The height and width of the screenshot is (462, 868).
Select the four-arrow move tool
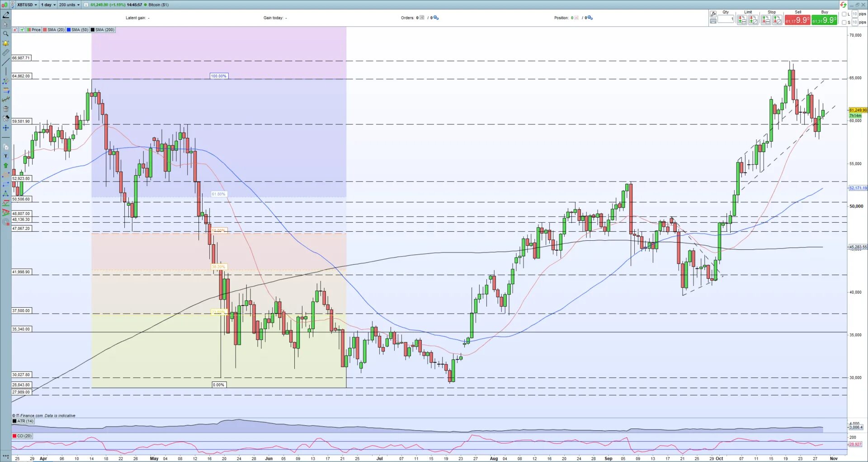coord(6,128)
